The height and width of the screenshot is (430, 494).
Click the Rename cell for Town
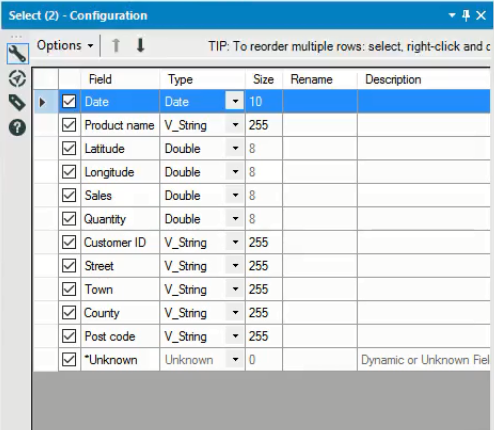click(320, 289)
